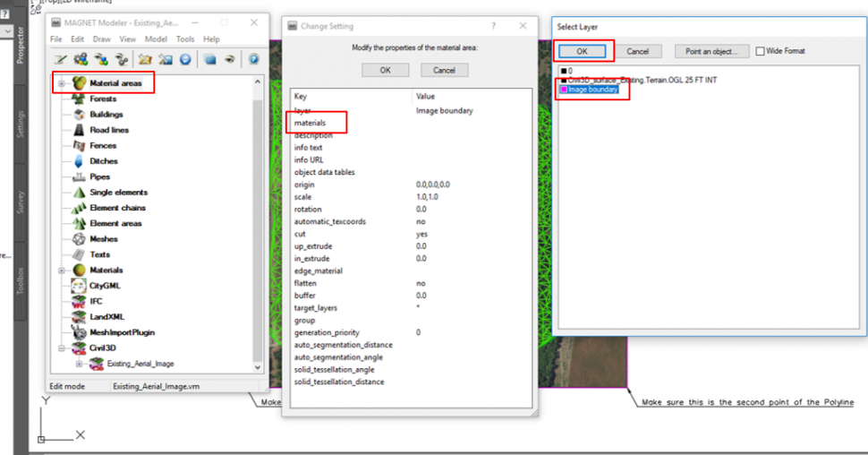This screenshot has height=455, width=868.
Task: Open the Tools menu
Action: (x=185, y=39)
